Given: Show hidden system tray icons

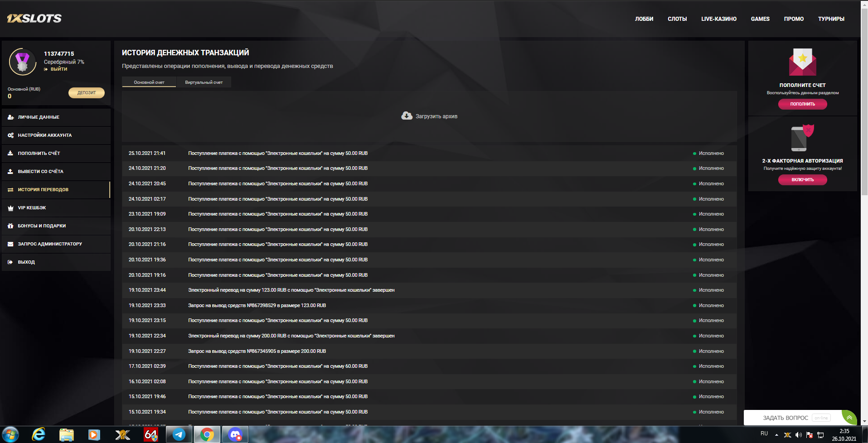Looking at the screenshot, I should (776, 435).
